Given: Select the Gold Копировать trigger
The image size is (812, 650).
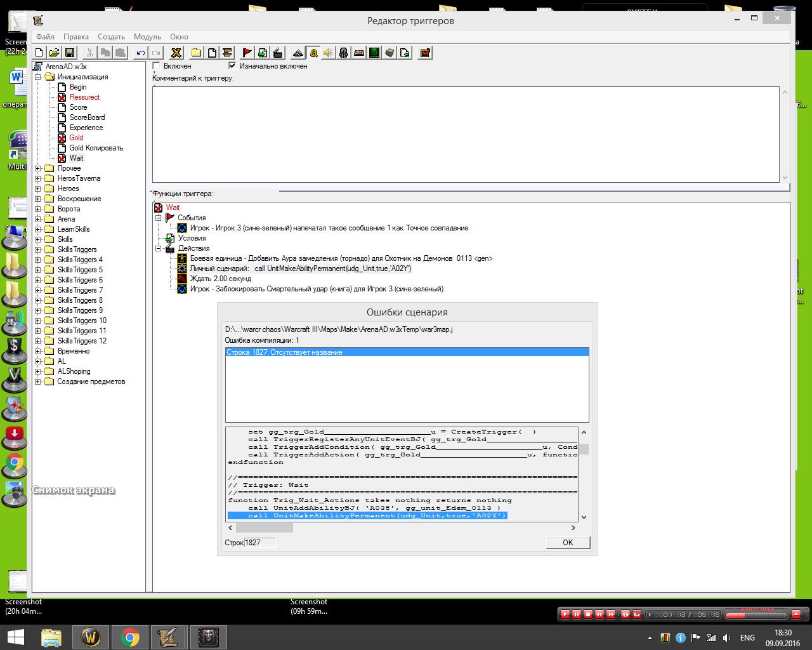Looking at the screenshot, I should click(96, 148).
